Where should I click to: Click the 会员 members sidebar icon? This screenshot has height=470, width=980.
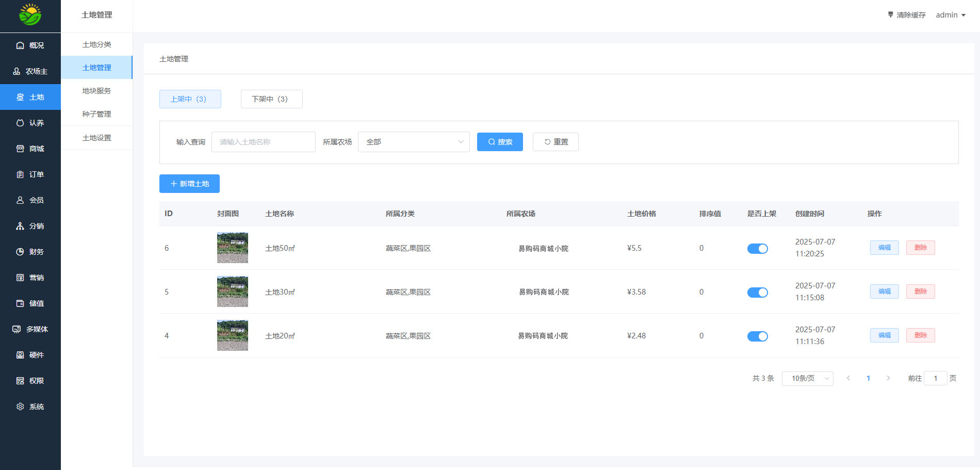(20, 200)
